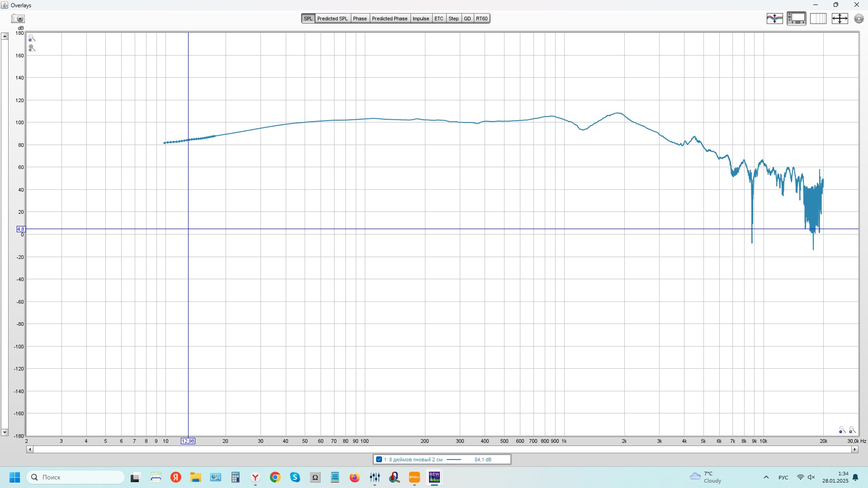
Task: Click the taskbar Поиск search field
Action: (76, 477)
